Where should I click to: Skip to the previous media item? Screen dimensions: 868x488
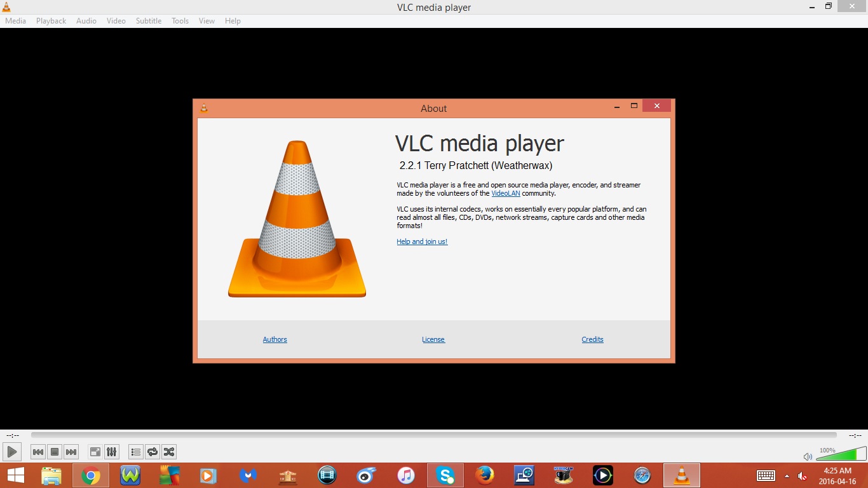point(38,452)
